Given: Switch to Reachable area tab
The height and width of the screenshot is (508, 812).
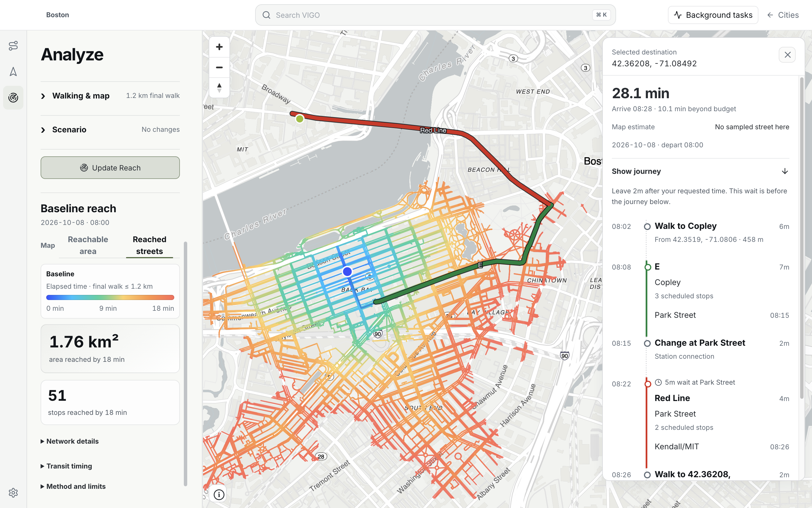Looking at the screenshot, I should tap(88, 245).
